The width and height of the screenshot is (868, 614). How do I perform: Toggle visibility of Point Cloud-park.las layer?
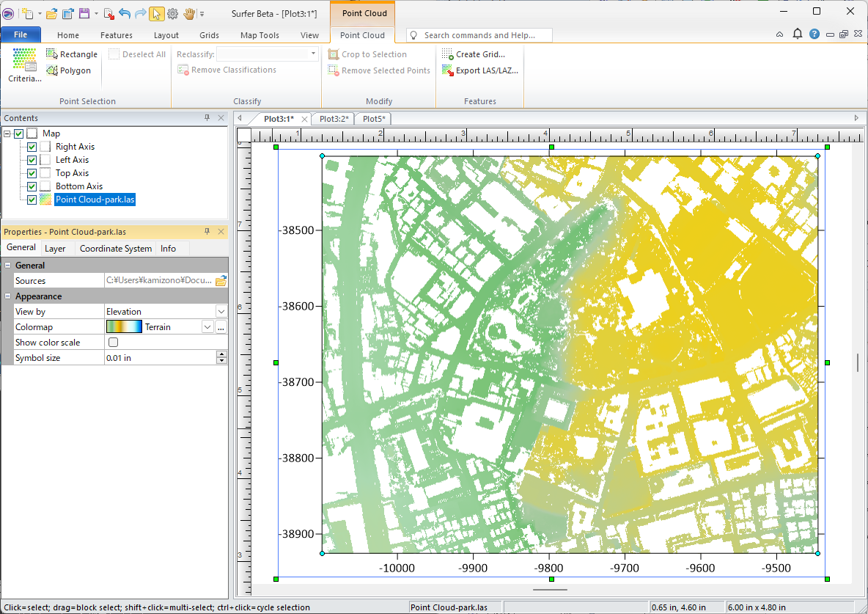coord(32,200)
